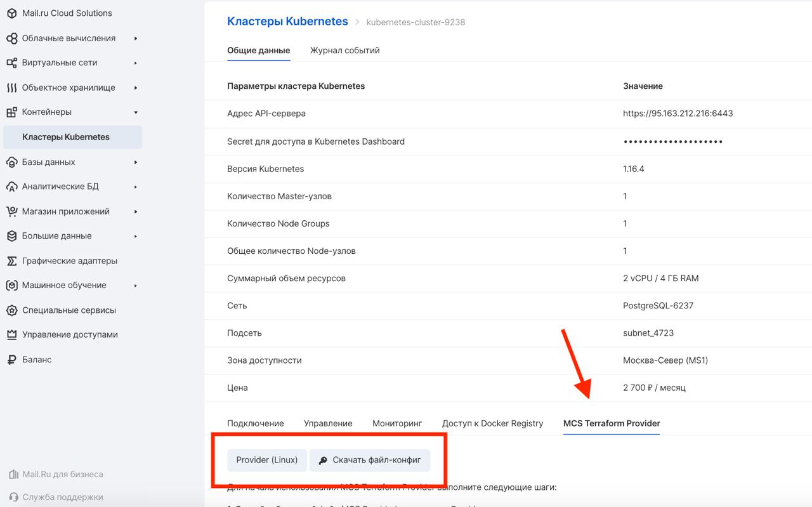Expand the Виртуальные сети submenu arrow
Image resolution: width=812 pixels, height=507 pixels.
136,63
